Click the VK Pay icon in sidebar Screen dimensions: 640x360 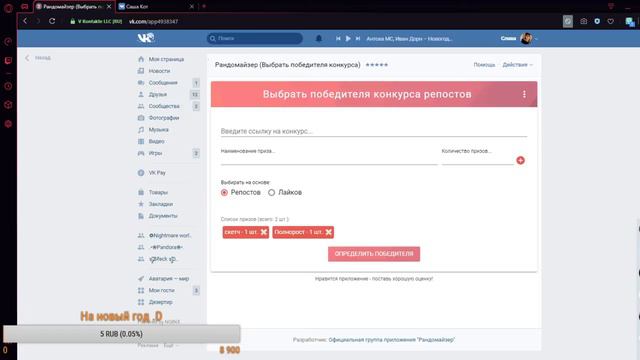(141, 173)
